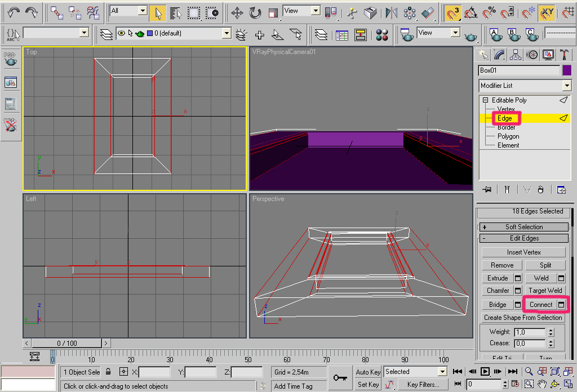Viewport: 577px width, 392px height.
Task: Click the Redo arrow icon
Action: tap(32, 13)
